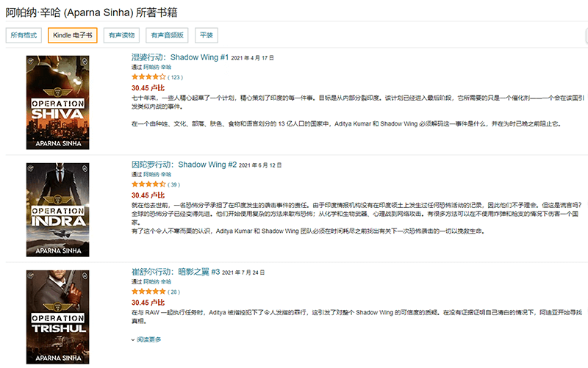The image size is (588, 368).
Task: Click publish date 2021 年 4 月 17 日
Action: (x=252, y=58)
